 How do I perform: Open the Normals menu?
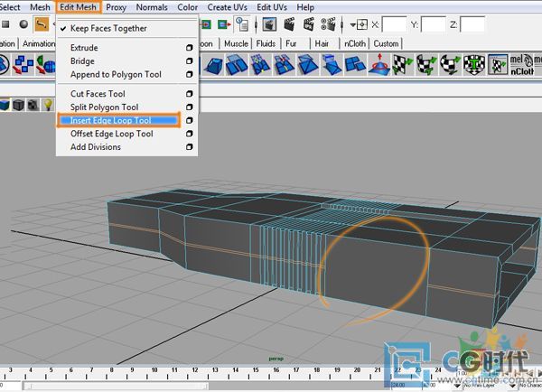point(152,7)
